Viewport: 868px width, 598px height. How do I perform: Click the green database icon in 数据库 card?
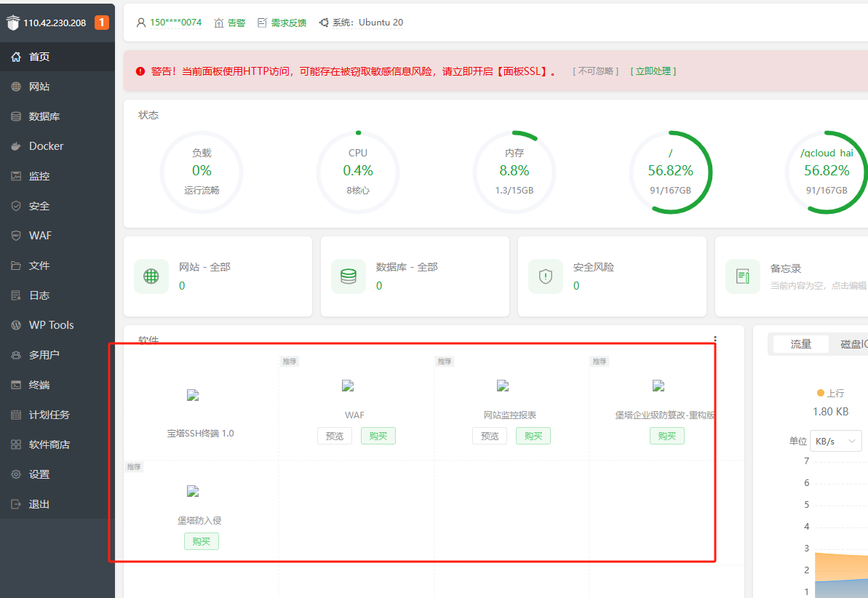click(349, 276)
